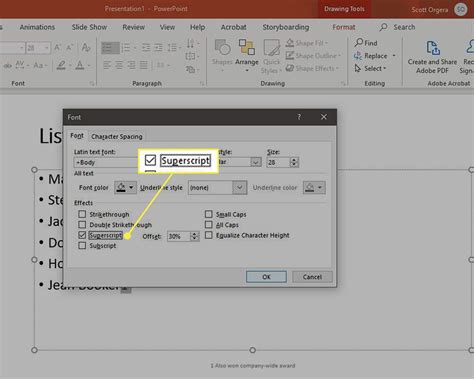This screenshot has height=379, width=474.
Task: Open the Underline color picker
Action: (x=314, y=188)
